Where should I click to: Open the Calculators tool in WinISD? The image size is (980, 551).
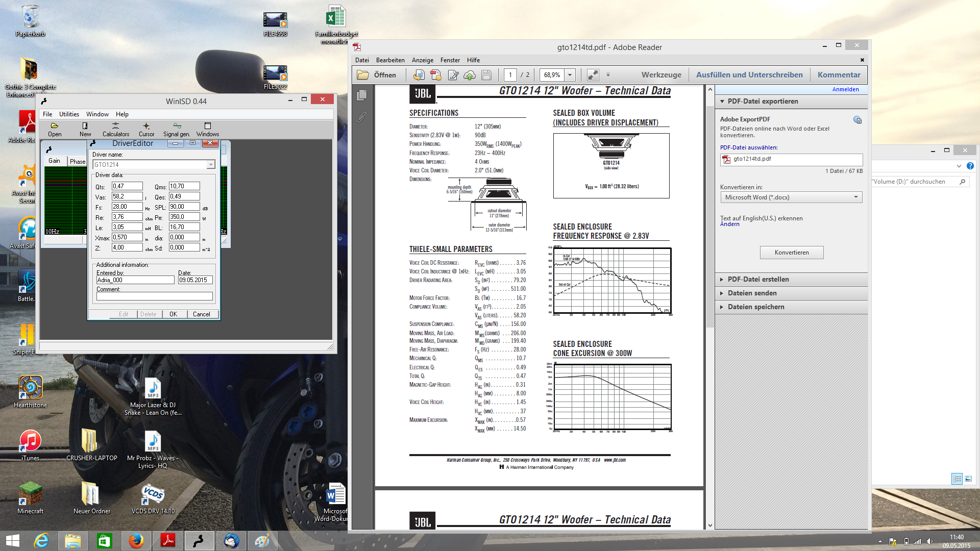click(x=116, y=129)
